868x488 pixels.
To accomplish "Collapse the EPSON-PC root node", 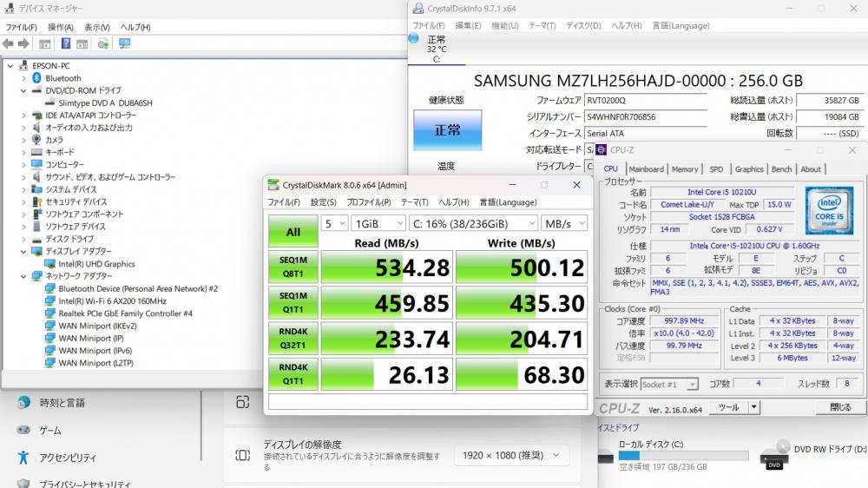I will coord(10,65).
